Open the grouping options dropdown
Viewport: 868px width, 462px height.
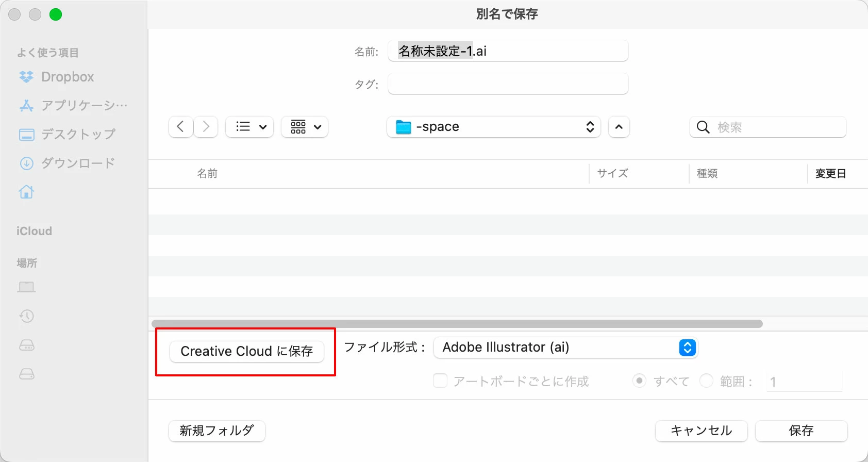click(305, 127)
